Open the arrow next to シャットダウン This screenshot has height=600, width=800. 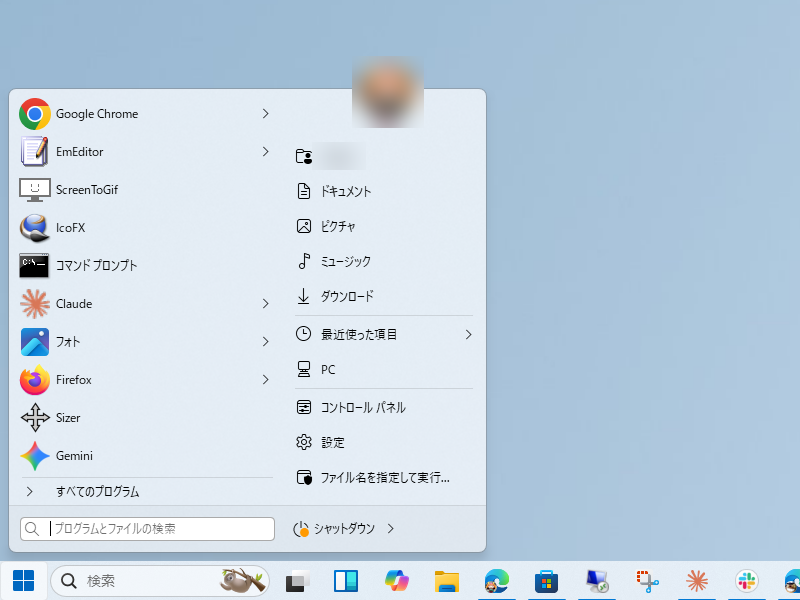(390, 529)
